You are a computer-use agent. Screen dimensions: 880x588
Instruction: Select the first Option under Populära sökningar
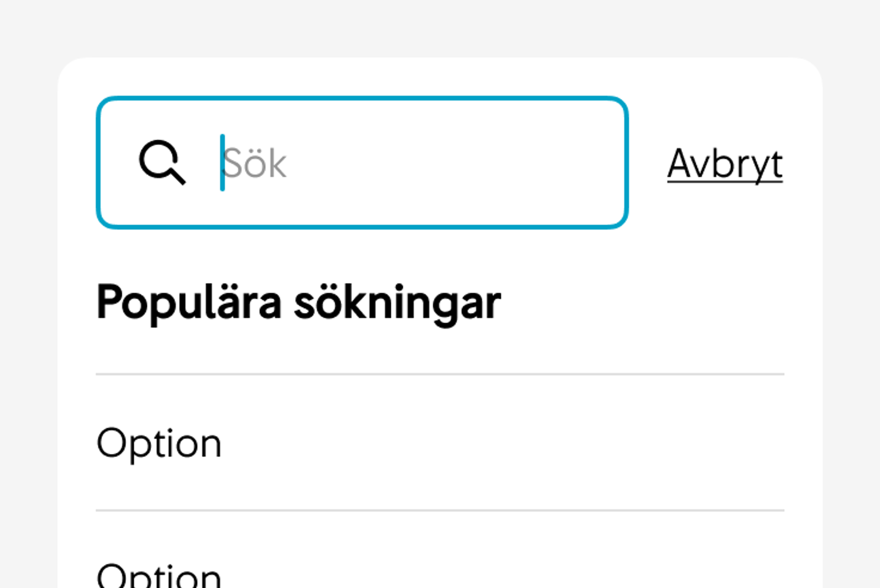440,443
